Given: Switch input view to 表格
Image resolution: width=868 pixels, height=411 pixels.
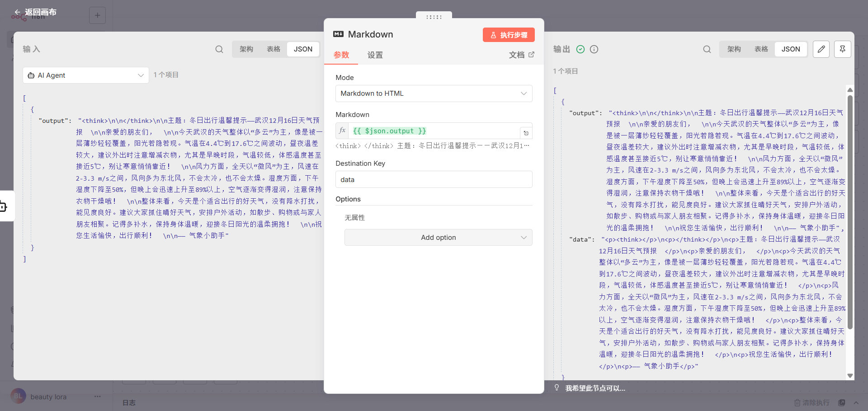Looking at the screenshot, I should 274,49.
